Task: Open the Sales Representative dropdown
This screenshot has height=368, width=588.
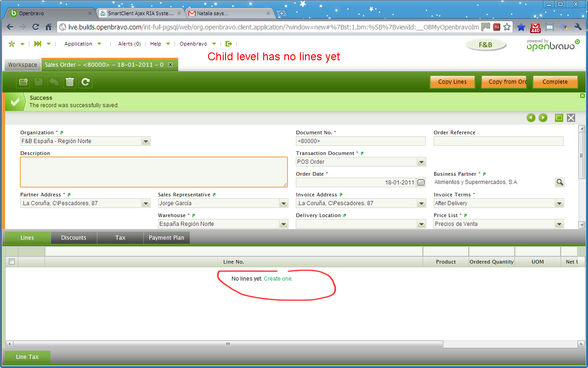Action: [x=283, y=203]
